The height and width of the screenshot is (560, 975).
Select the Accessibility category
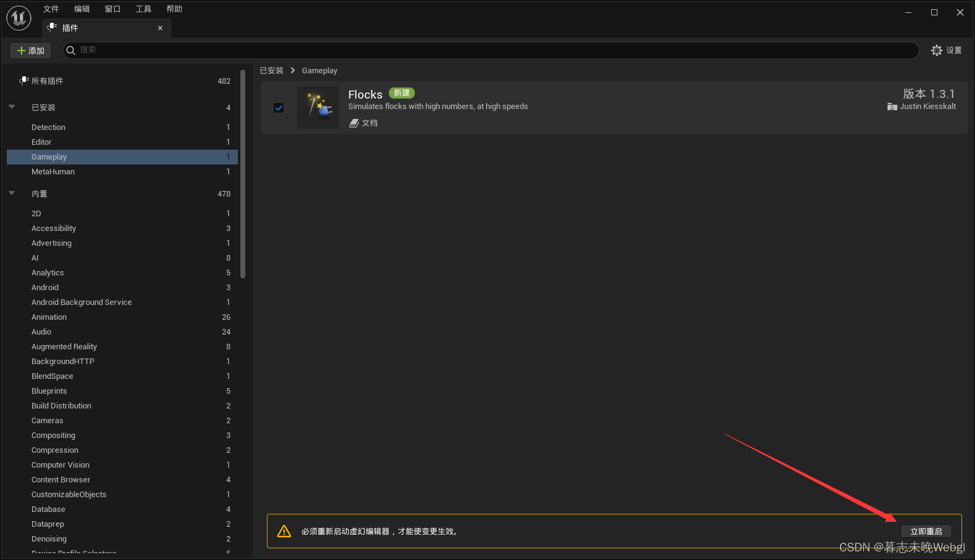[x=122, y=229]
